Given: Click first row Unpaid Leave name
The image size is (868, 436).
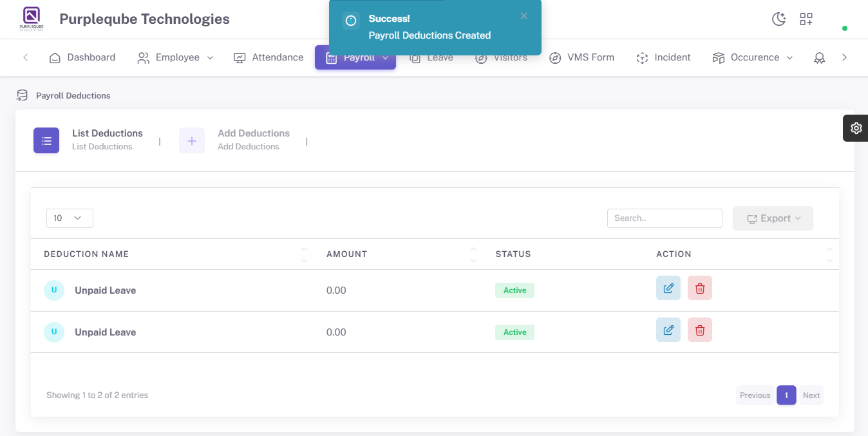Looking at the screenshot, I should tap(105, 290).
